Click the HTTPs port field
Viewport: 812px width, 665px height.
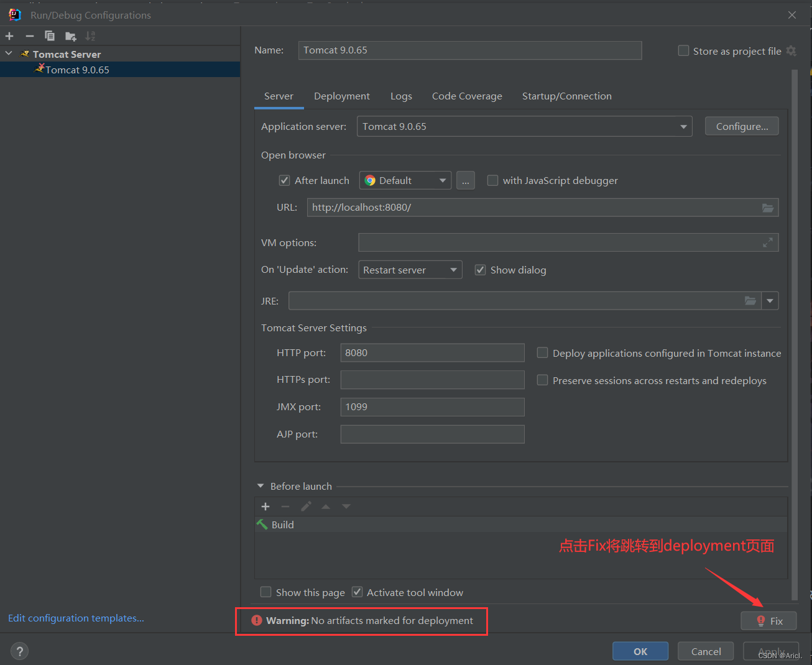point(433,380)
